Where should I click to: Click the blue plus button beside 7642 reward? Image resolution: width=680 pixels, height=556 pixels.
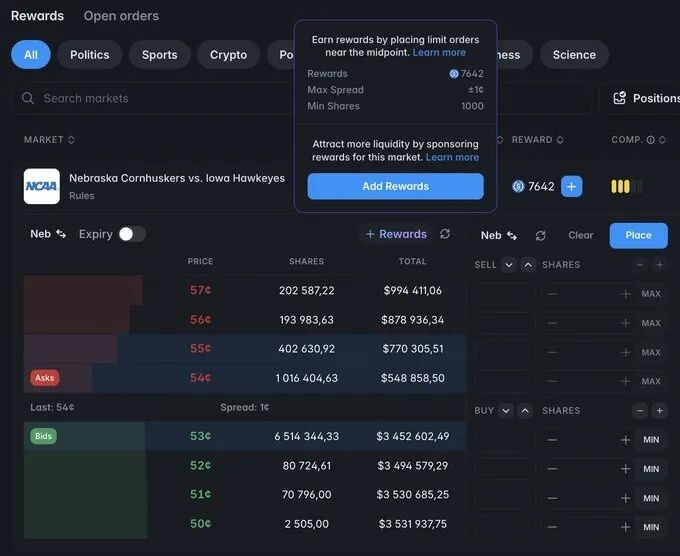point(571,186)
